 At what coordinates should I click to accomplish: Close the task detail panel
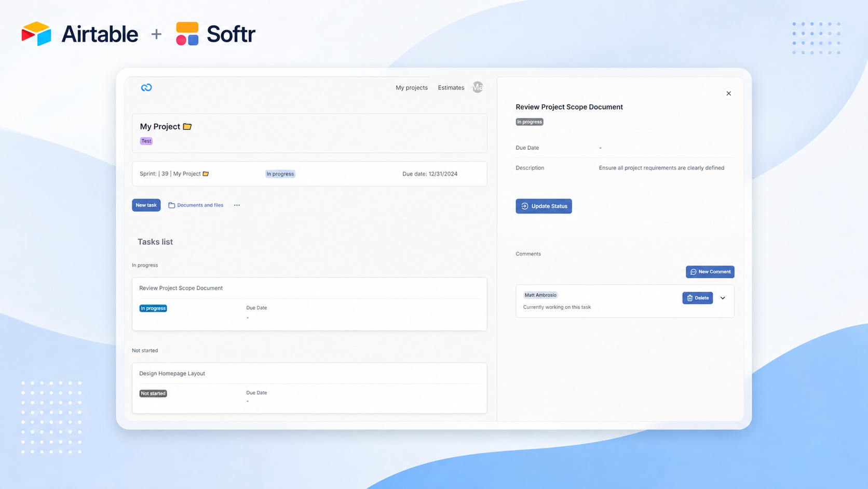click(728, 94)
